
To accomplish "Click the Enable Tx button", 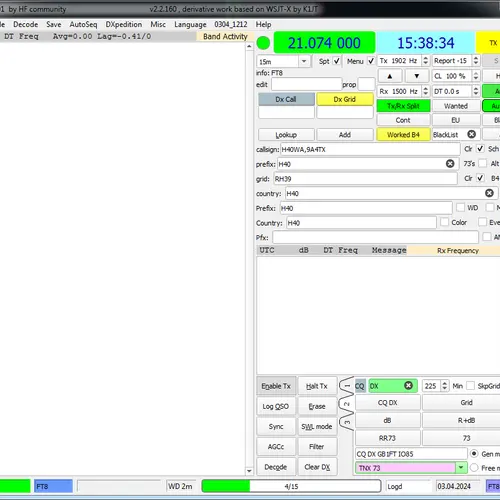I will click(x=276, y=386).
